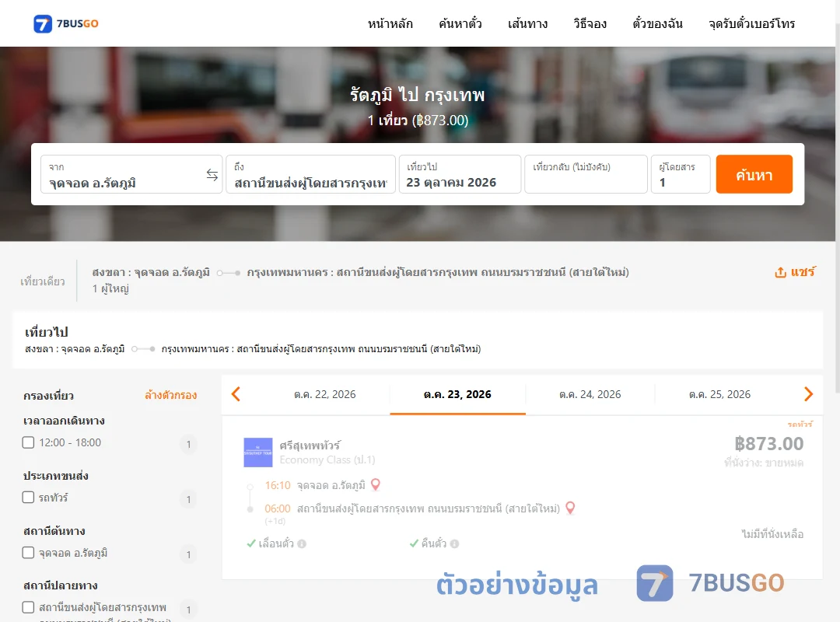Screen dimensions: 840x622
Task: Select the ต.ค. 22, 2026 date tab
Action: pos(324,394)
